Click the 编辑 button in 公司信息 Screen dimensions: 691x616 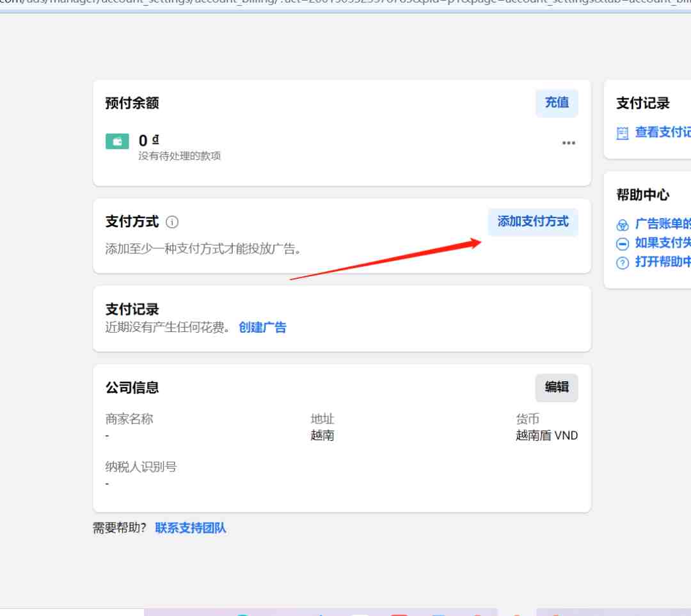(557, 388)
